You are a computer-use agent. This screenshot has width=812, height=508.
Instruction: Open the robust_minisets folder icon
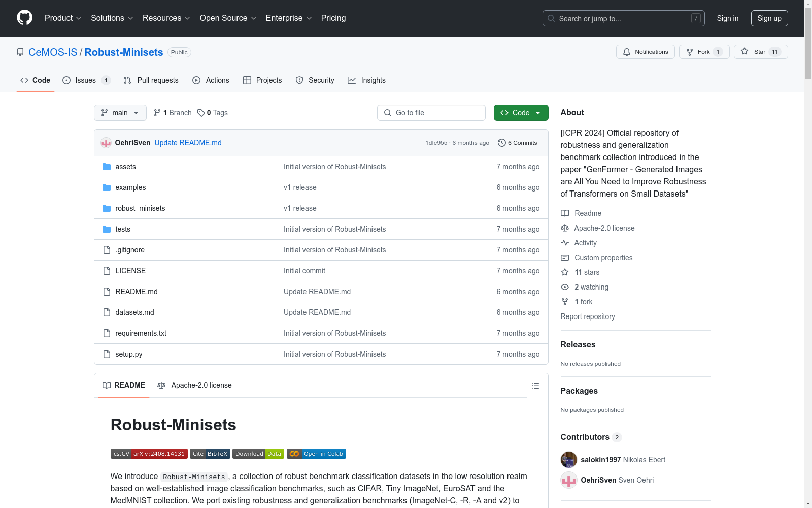[107, 208]
